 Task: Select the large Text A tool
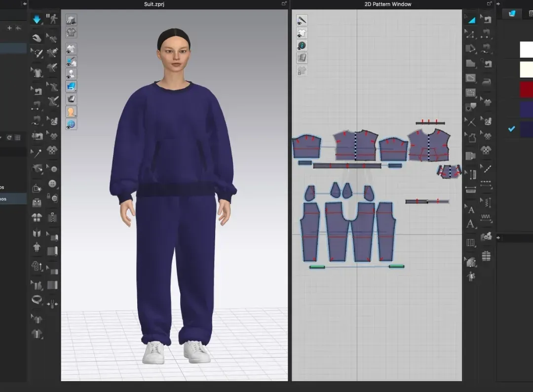coord(470,224)
